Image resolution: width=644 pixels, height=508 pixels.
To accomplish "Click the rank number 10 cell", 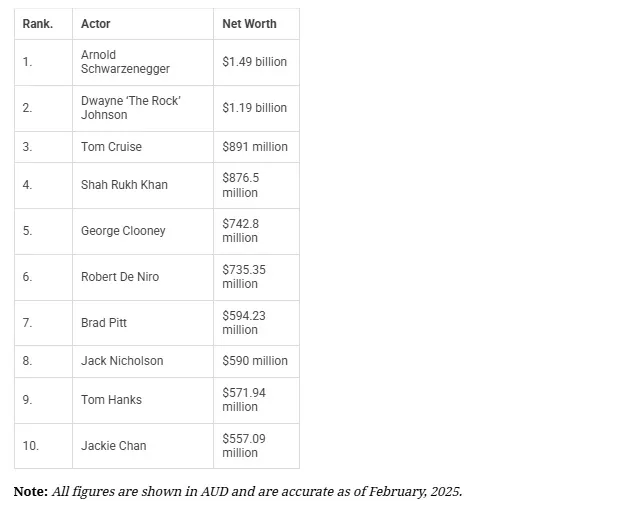I will coord(30,446).
